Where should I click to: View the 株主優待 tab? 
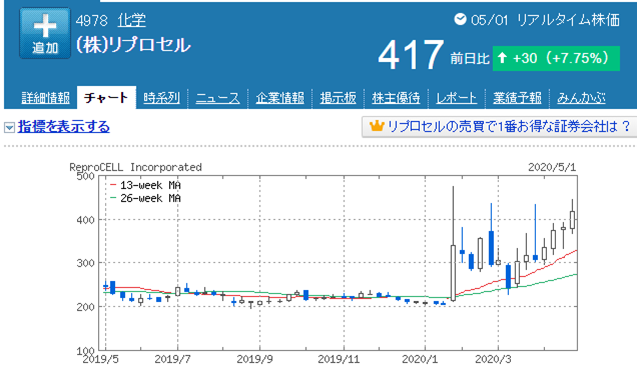[396, 98]
